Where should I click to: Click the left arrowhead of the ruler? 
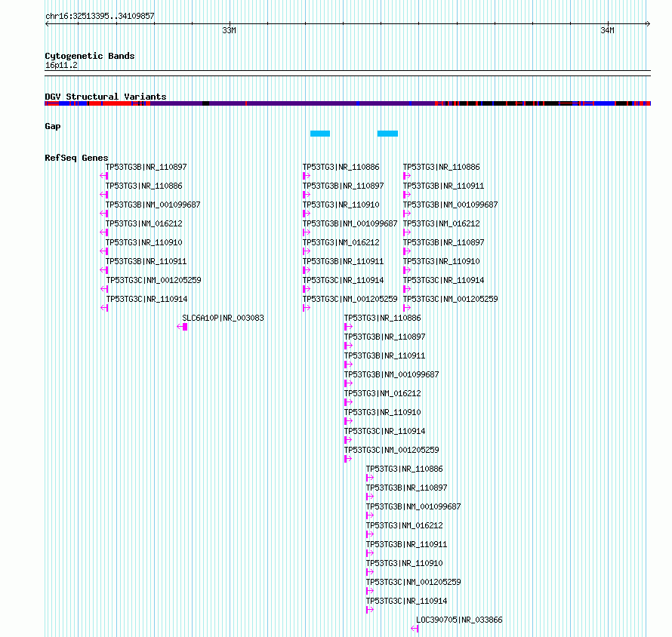47,24
